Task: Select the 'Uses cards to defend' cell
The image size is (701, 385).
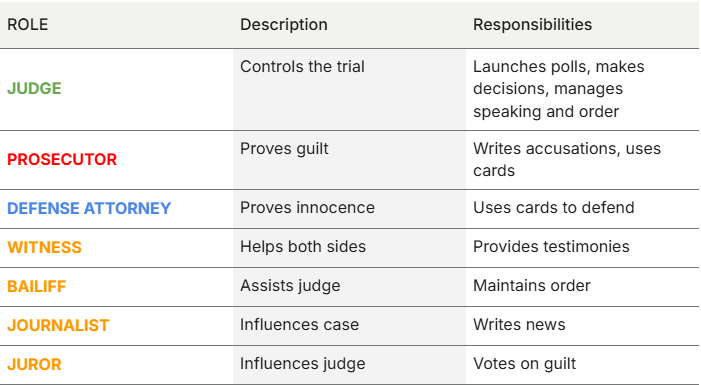Action: click(x=582, y=209)
